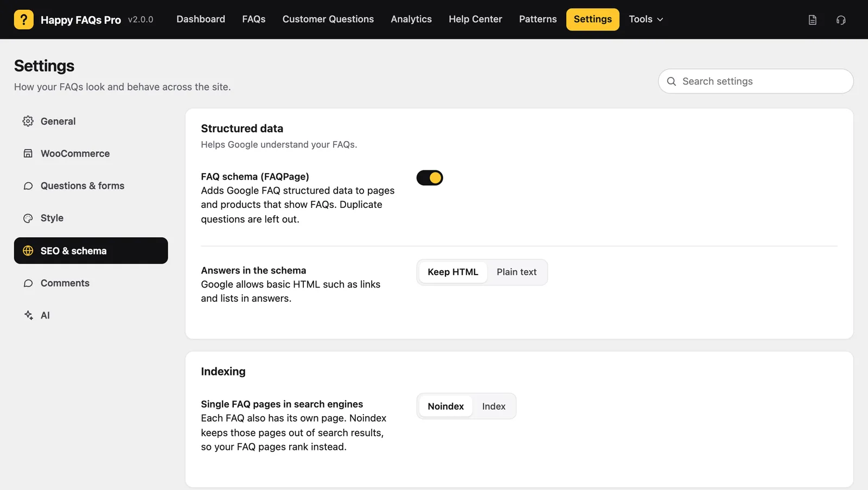
Task: Select Plain text for schema answers
Action: [516, 272]
